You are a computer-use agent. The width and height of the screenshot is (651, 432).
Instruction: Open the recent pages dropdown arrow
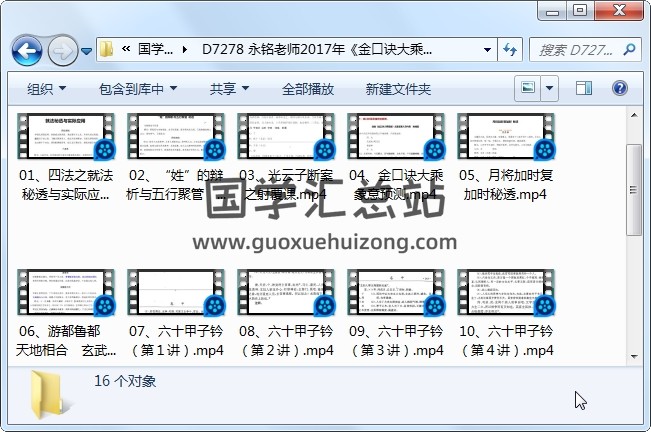87,49
